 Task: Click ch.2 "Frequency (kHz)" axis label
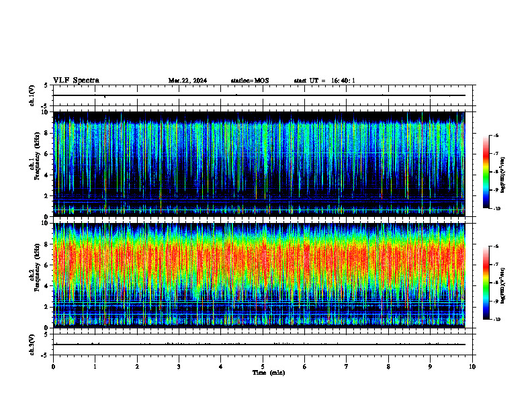38,267
